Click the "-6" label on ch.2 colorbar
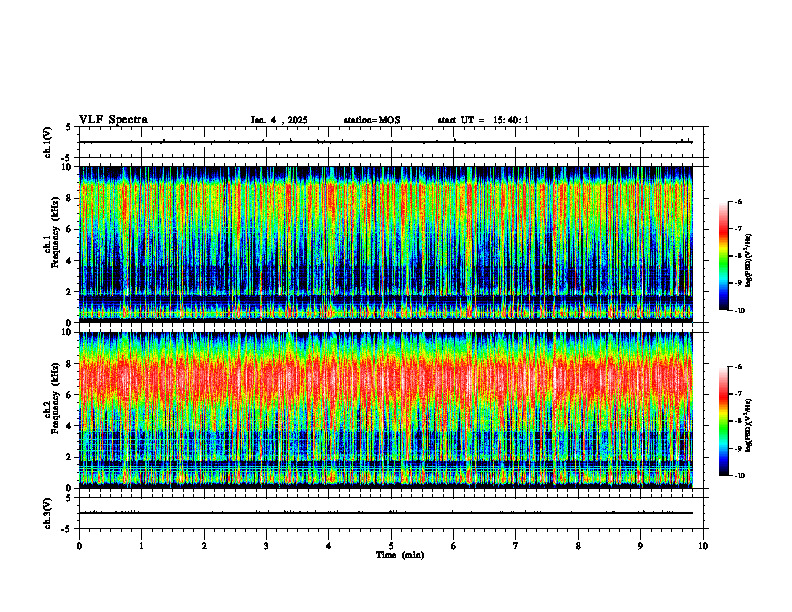Image resolution: width=792 pixels, height=612 pixels. [738, 367]
